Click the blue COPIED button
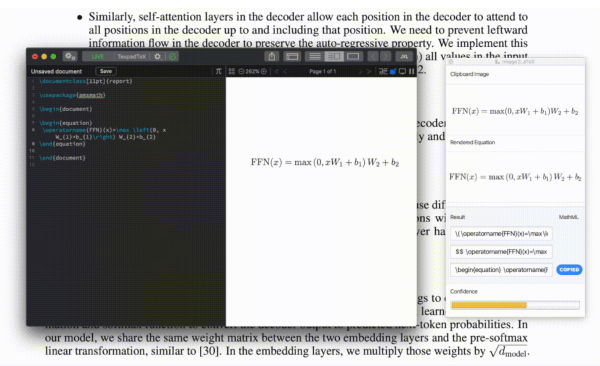 (x=569, y=270)
